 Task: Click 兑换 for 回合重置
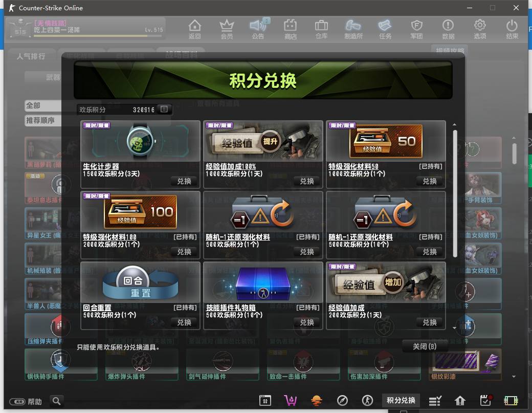(184, 322)
